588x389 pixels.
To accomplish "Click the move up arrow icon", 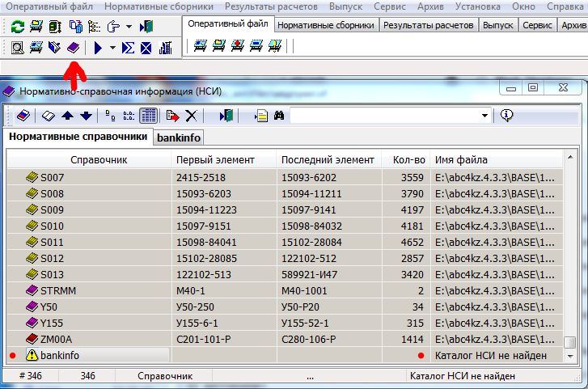I will tap(67, 116).
